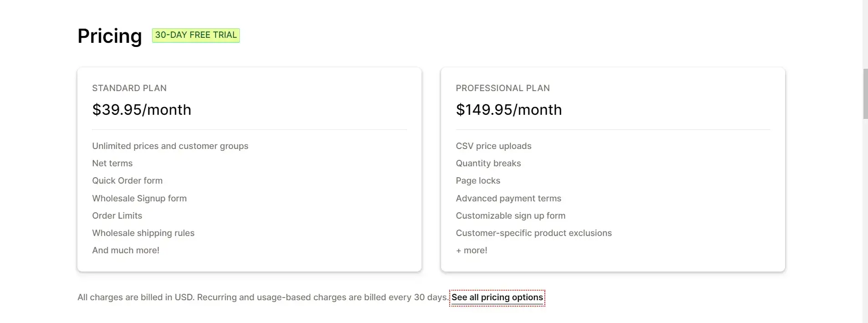Click the Wholesale shipping rules feature

[143, 233]
